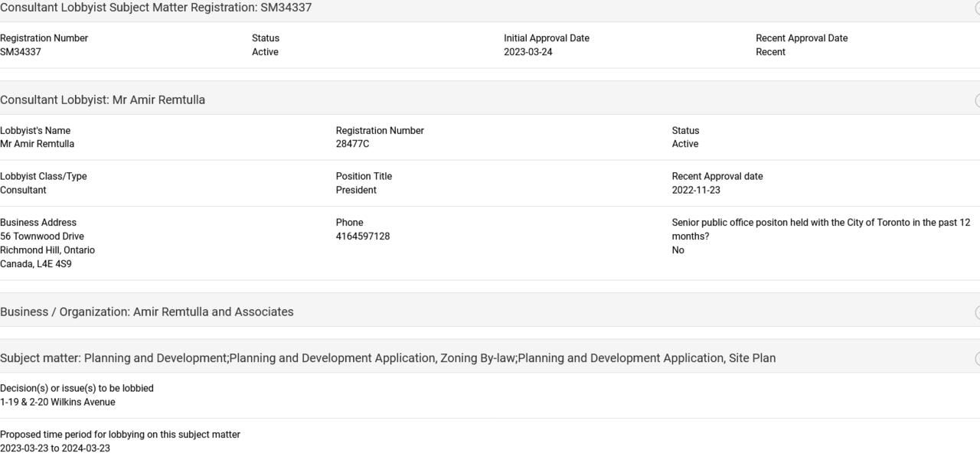Click the phone number 4164597128
Image resolution: width=980 pixels, height=463 pixels.
[x=362, y=236]
